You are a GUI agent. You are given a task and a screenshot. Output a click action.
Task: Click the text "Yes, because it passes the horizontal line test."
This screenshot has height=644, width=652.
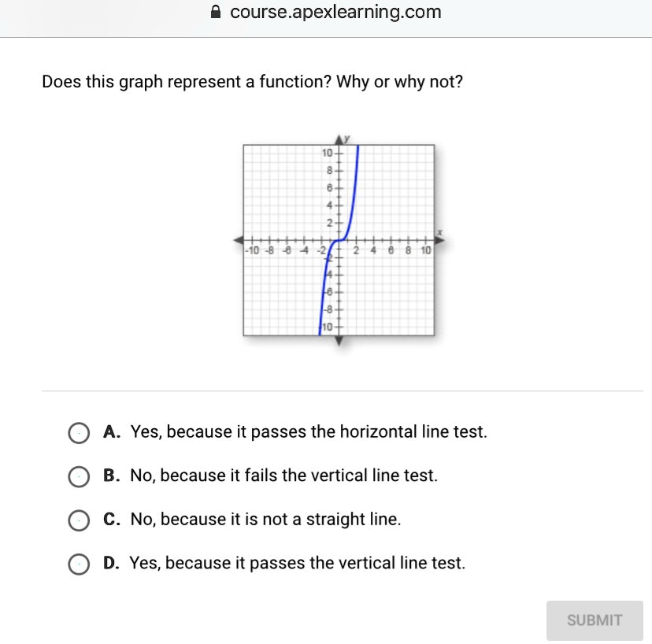click(x=309, y=432)
